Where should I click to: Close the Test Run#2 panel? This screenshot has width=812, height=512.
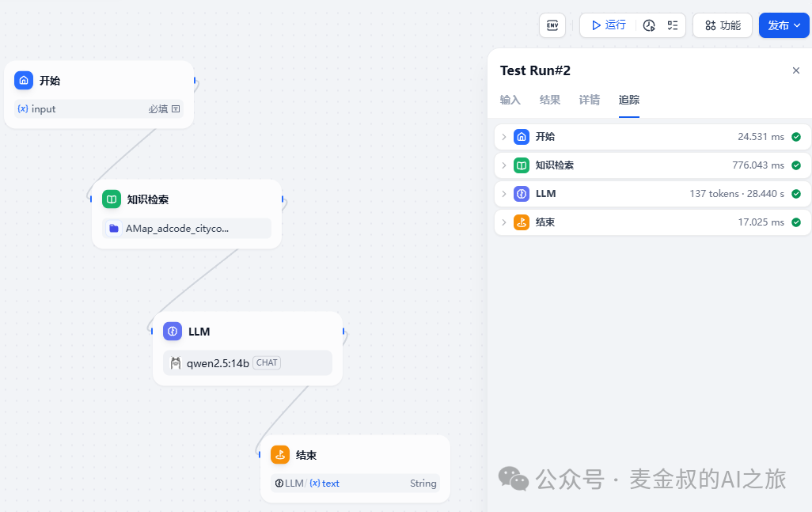coord(796,70)
